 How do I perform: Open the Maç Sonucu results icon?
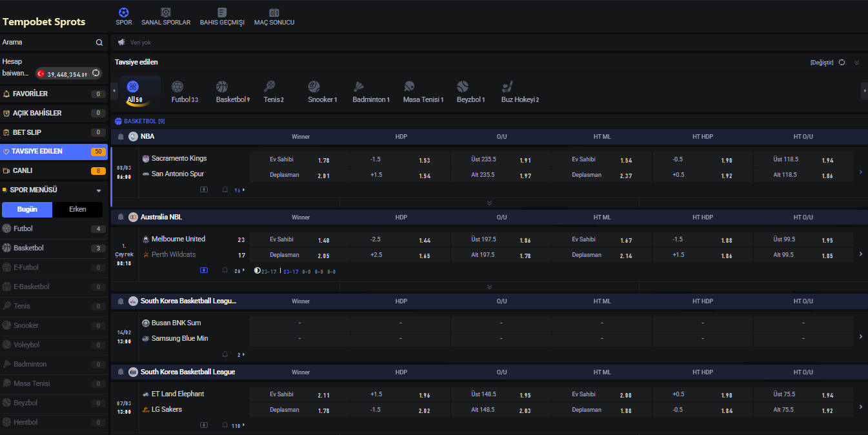[x=274, y=12]
